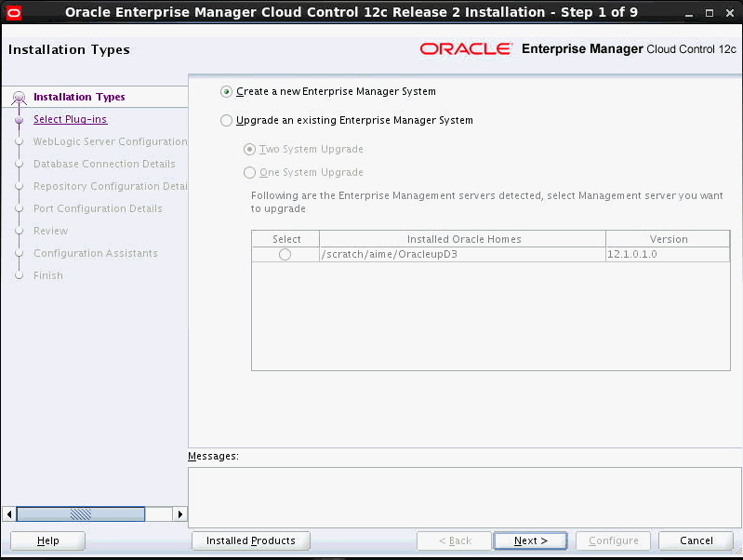Viewport: 743px width, 560px height.
Task: Click the Next button
Action: point(530,540)
